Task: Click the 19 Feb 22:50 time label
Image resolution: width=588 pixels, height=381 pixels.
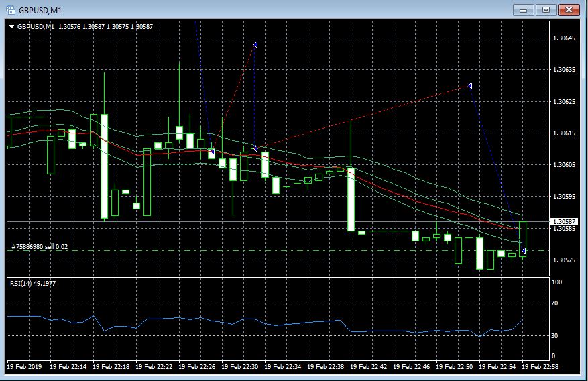Action: pyautogui.click(x=454, y=366)
